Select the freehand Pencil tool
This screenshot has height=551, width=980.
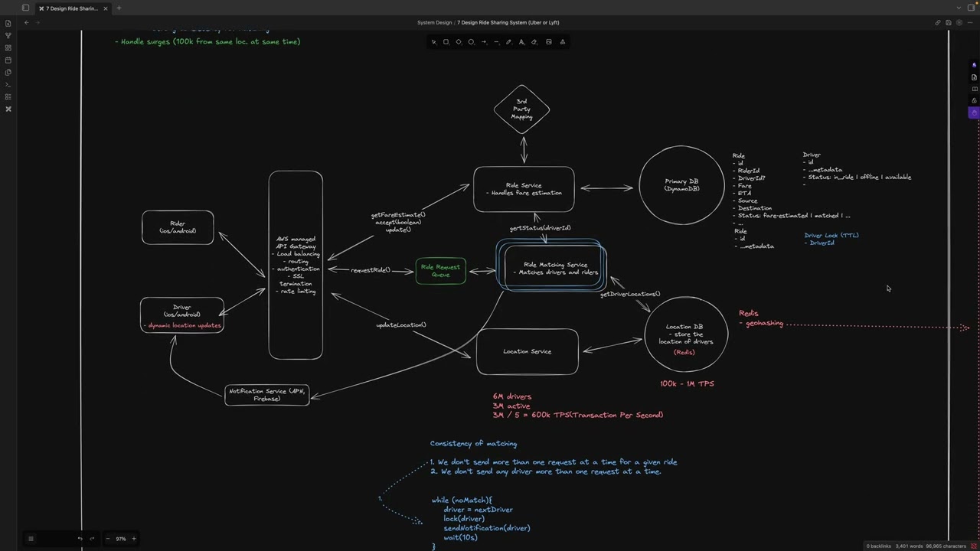tap(508, 42)
